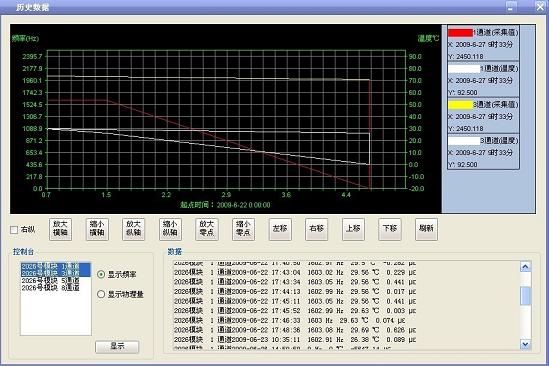Image resolution: width=549 pixels, height=366 pixels.
Task: Click the data list scroll up arrow
Action: coord(525,267)
